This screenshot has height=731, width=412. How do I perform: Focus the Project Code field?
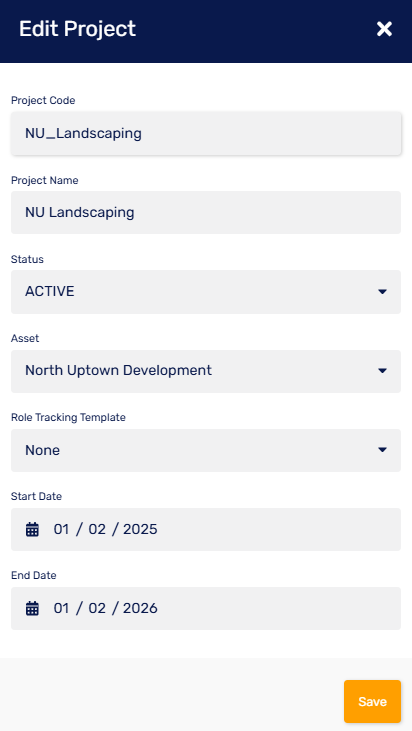[206, 133]
